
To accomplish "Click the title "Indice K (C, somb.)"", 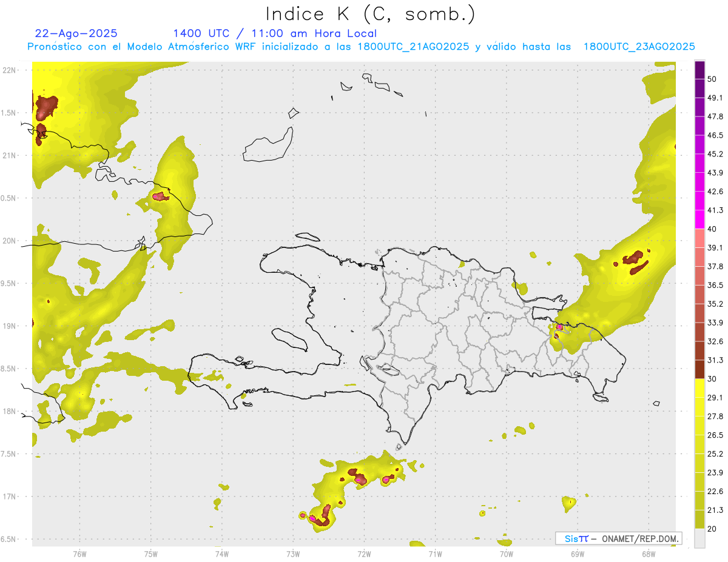I will [x=370, y=15].
